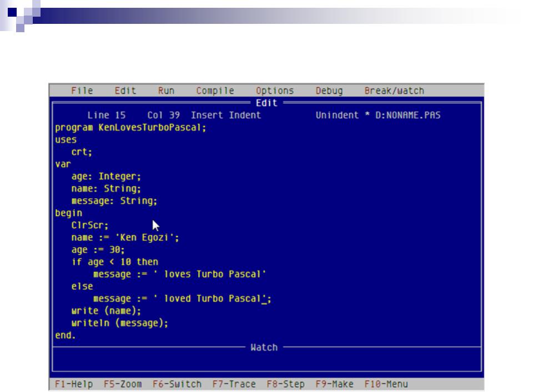
Task: Click the 'var' keyword line
Action: pyautogui.click(x=63, y=164)
